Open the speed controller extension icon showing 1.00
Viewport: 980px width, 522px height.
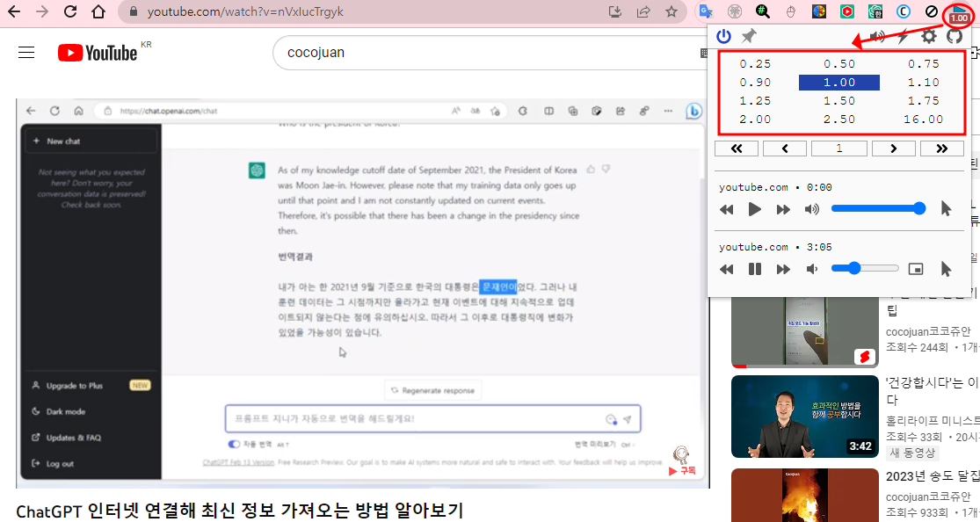959,14
